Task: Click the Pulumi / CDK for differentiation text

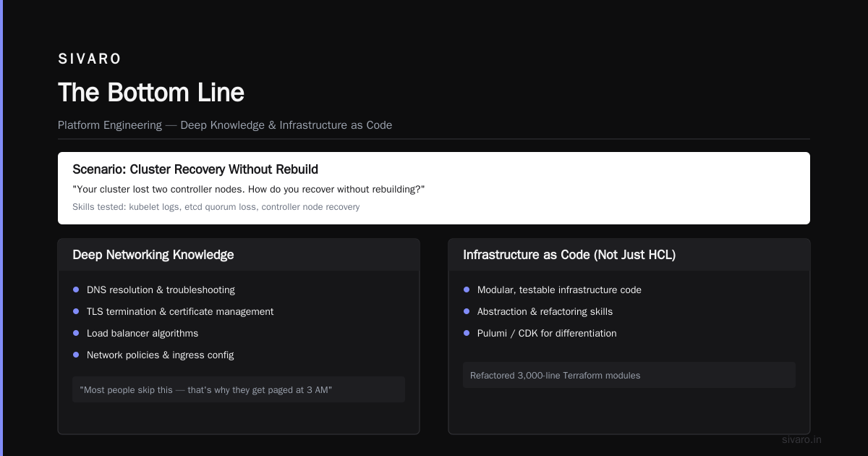Action: [x=547, y=334]
